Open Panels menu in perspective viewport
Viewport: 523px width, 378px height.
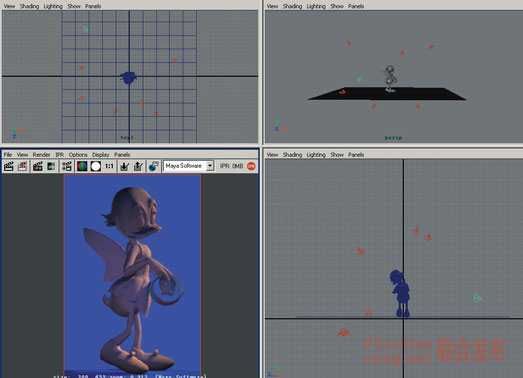[356, 6]
